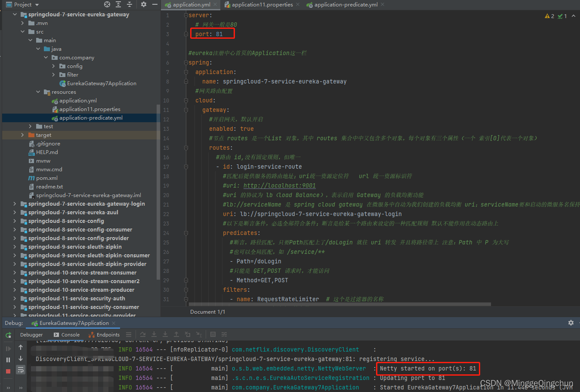Screen dimensions: 580x392
Task: Collapse the resources folder
Action: (38, 92)
